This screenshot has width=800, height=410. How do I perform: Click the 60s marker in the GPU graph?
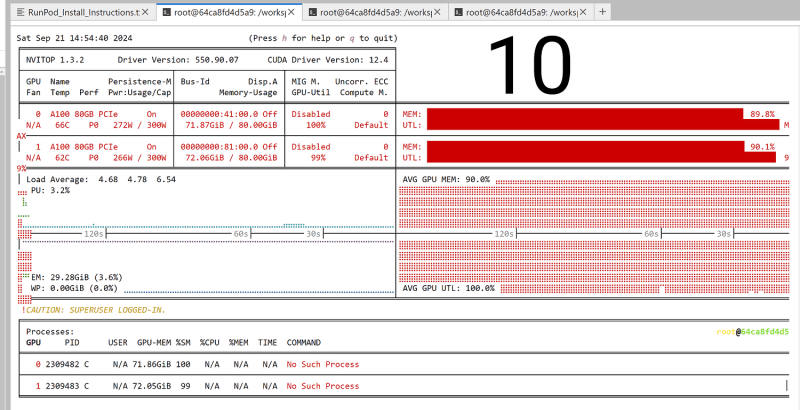click(651, 234)
